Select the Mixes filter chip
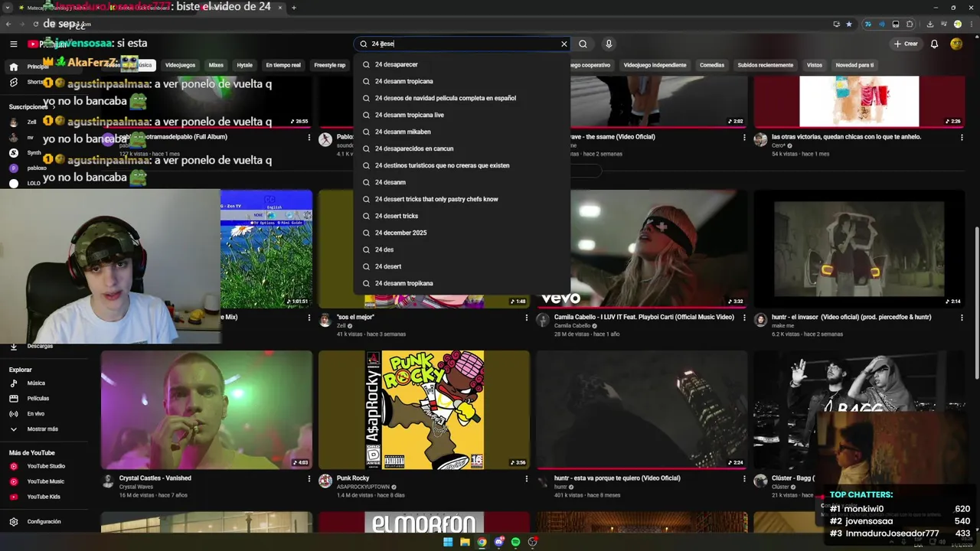The width and height of the screenshot is (980, 551). pyautogui.click(x=216, y=65)
